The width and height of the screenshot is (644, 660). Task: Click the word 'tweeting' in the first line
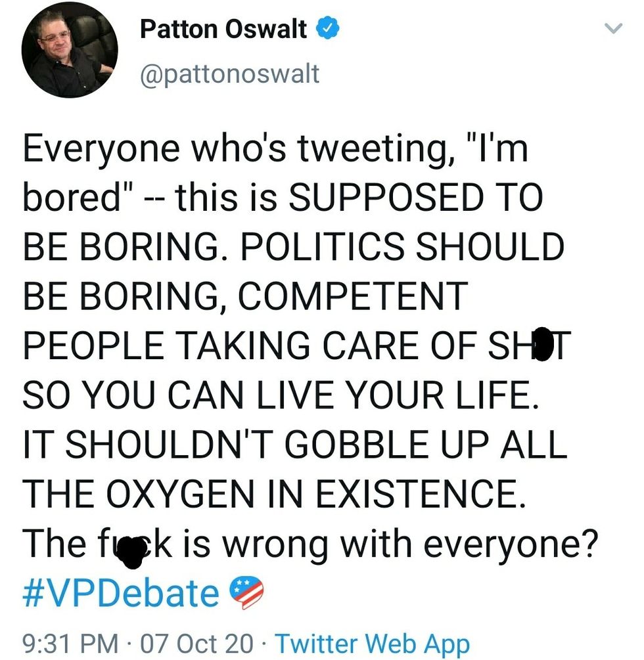click(370, 148)
